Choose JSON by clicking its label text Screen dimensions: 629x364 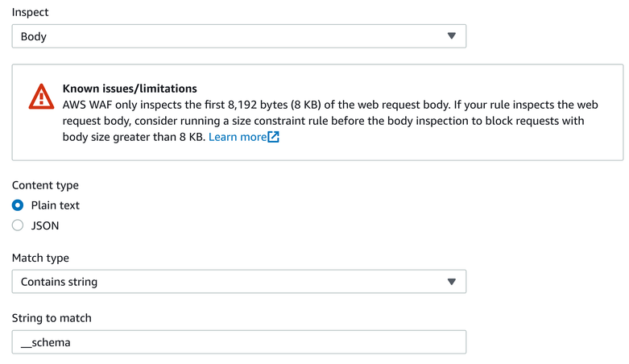point(45,225)
